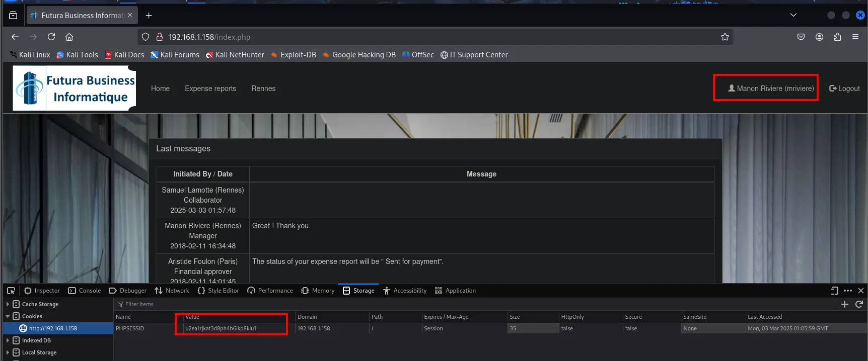Click the Futura Business Informatique logo
Image resolution: width=868 pixels, height=361 pixels.
(x=75, y=88)
